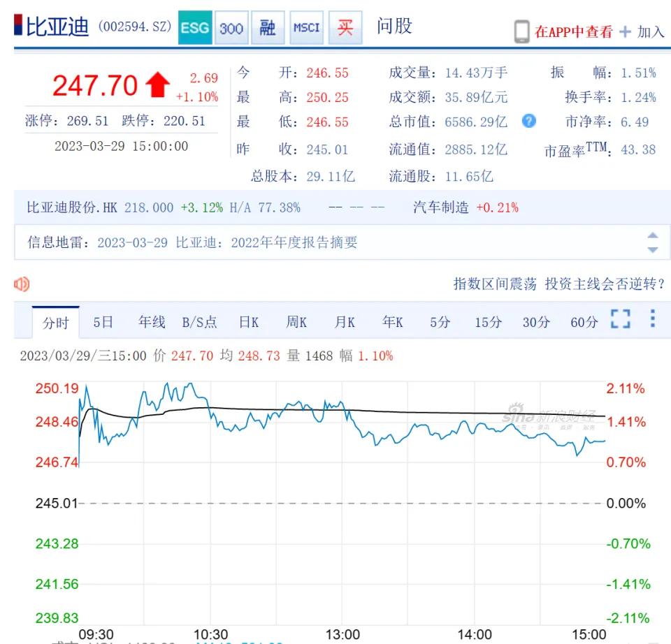Click the blue question mark help icon
Screen dimensions: 671x644
point(529,121)
